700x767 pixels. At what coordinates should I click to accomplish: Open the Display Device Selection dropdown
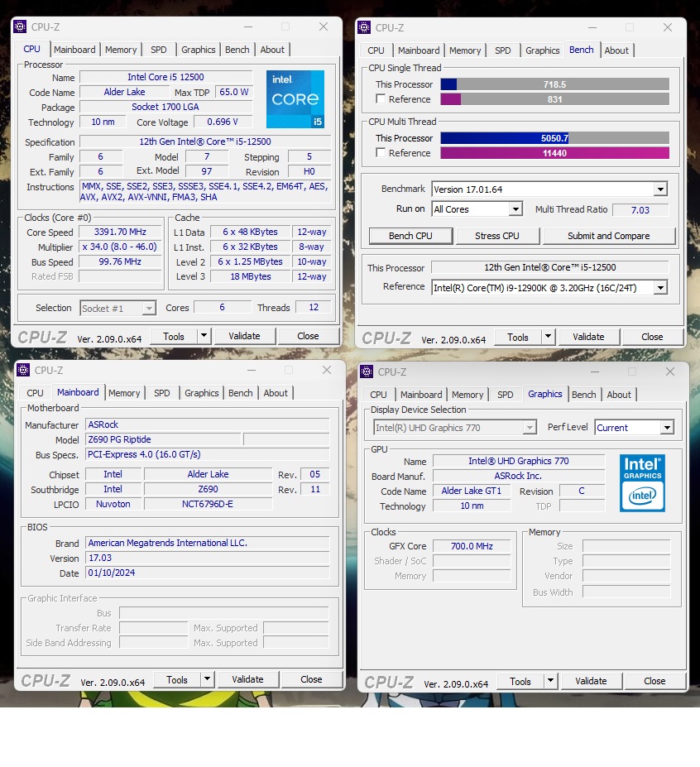(530, 428)
